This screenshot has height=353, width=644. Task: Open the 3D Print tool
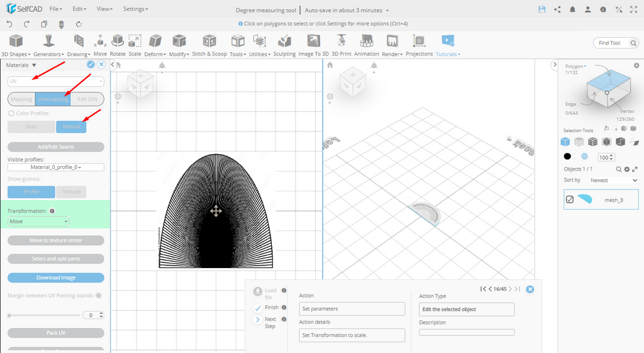[x=341, y=45]
